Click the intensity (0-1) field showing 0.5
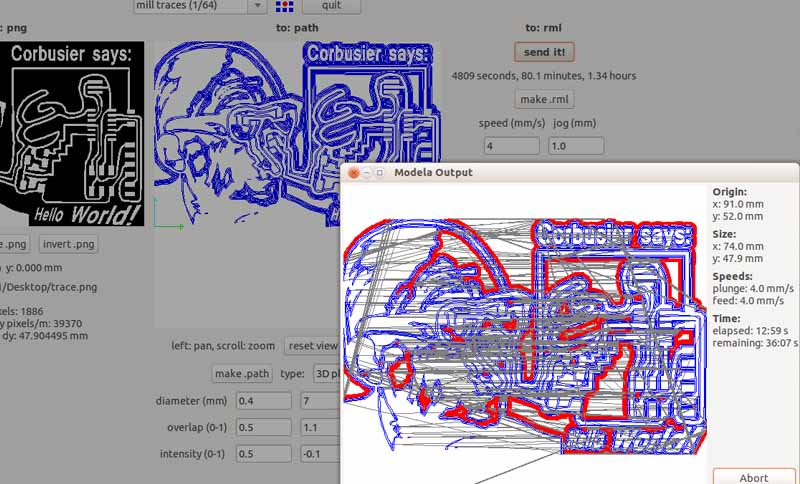 coord(264,454)
